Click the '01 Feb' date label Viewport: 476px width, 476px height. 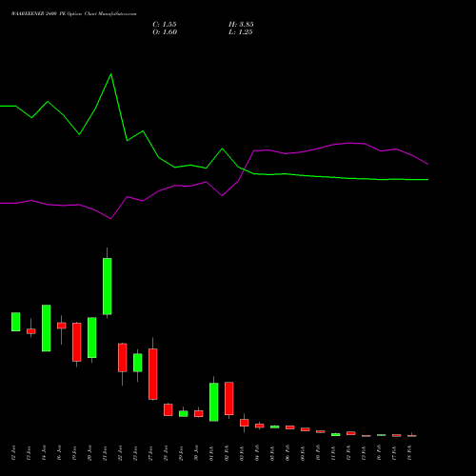point(211,453)
